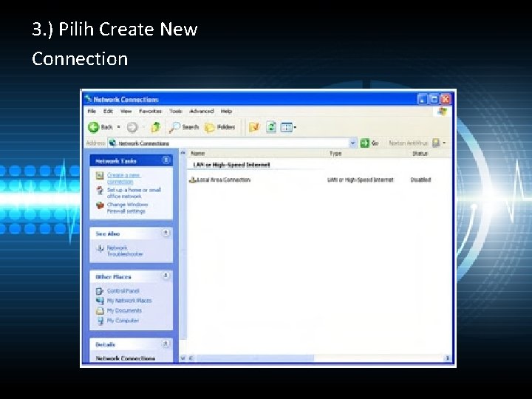
Task: Click the green Back arrow button
Action: (93, 127)
